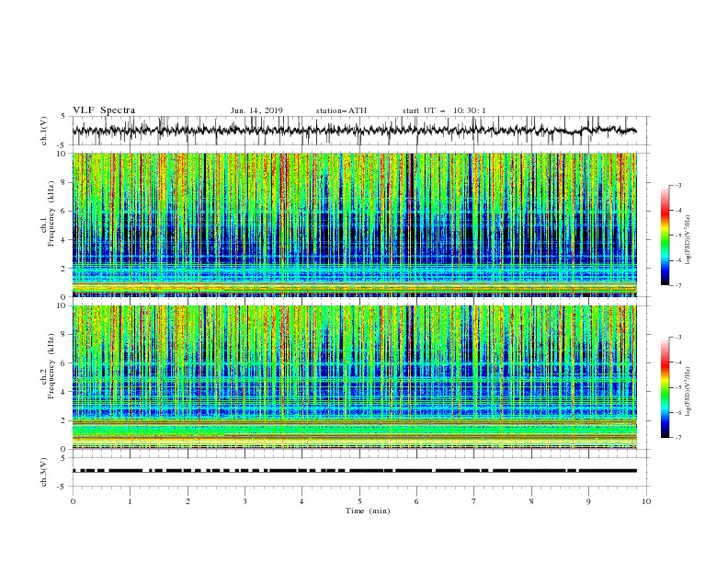Screen dimensions: 728x563
Task: Click inside the ch.2 spectrogram panel
Action: tap(355, 377)
